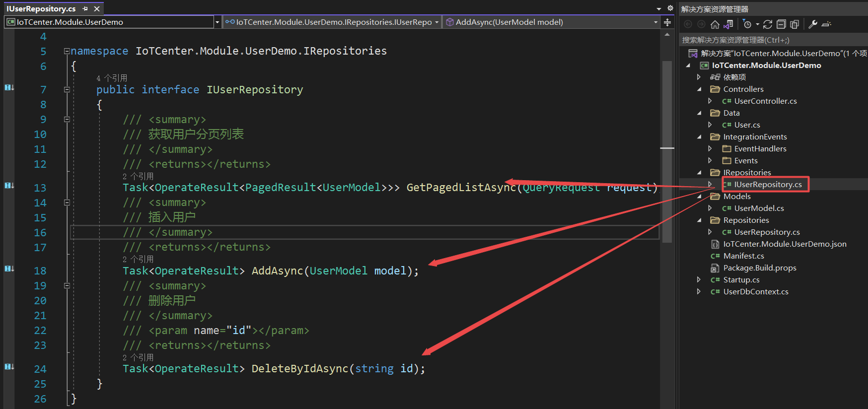Click the pending changes filter clock icon
Viewport: 868px width, 409px height.
click(747, 24)
